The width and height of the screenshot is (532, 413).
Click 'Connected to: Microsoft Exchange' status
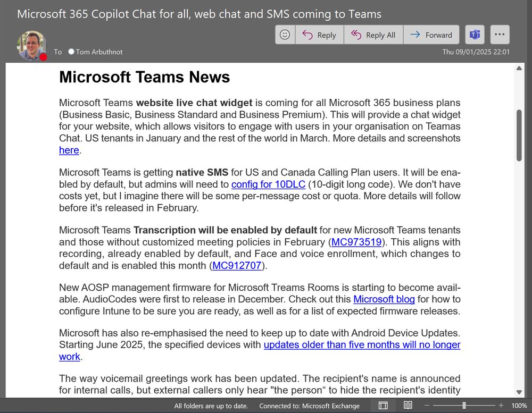click(310, 406)
